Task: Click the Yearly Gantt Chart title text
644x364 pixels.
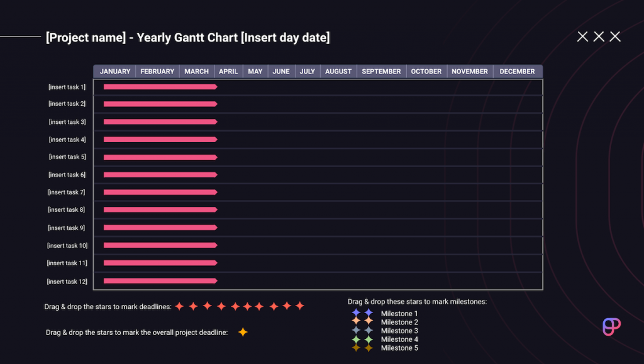Action: pos(187,38)
